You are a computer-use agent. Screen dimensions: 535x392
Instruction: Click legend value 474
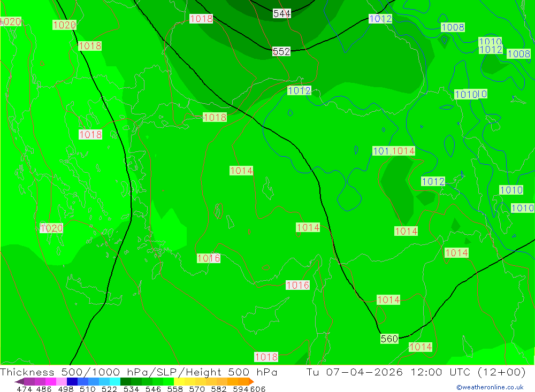[x=24, y=389]
